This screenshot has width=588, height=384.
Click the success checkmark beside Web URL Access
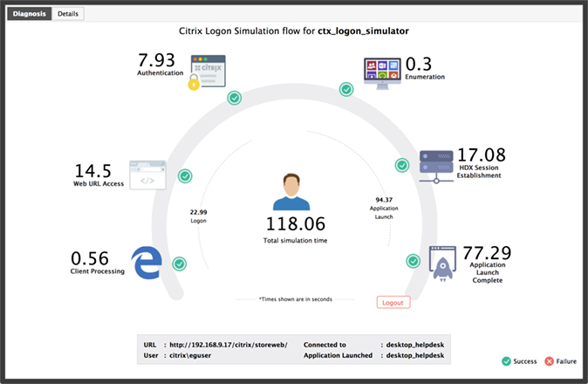pyautogui.click(x=185, y=176)
